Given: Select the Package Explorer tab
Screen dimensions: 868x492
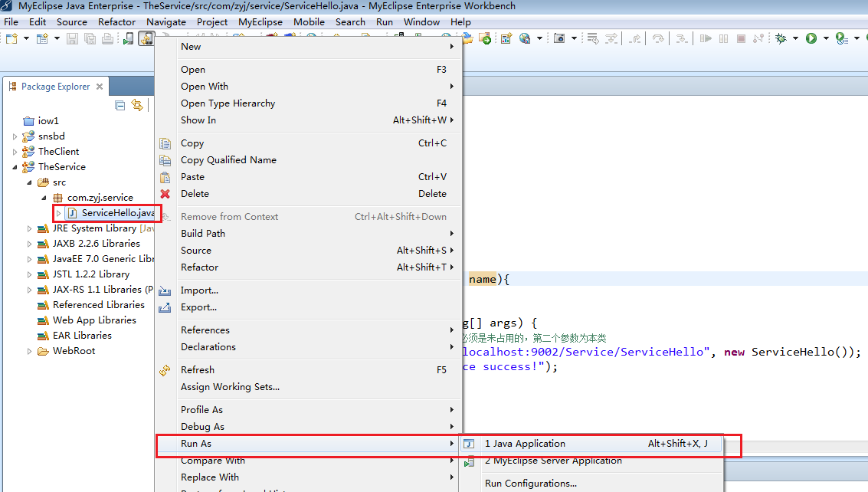Looking at the screenshot, I should coord(55,87).
